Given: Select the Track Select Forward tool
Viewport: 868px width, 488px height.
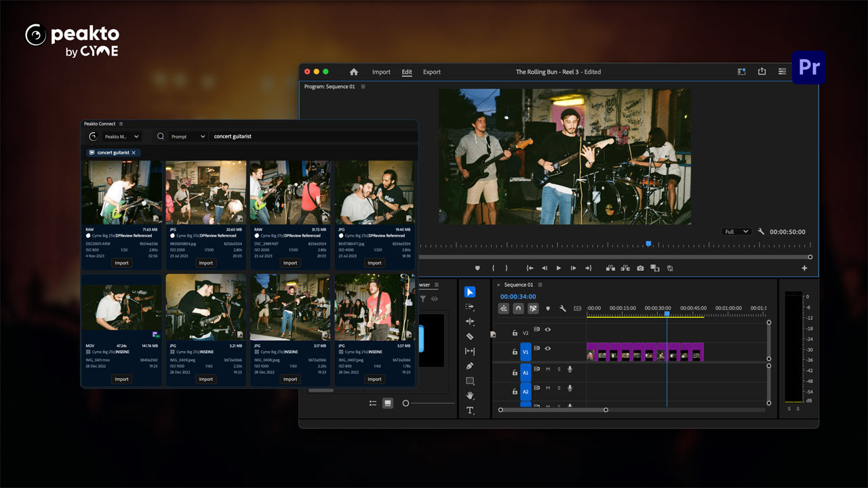Looking at the screenshot, I should [x=470, y=307].
